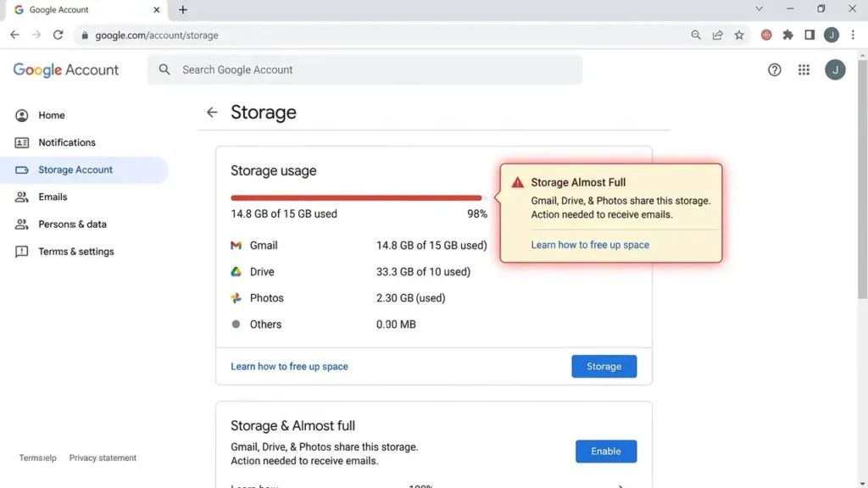Open the Google Account J avatar
Viewport: 868px width, 488px height.
click(x=835, y=69)
